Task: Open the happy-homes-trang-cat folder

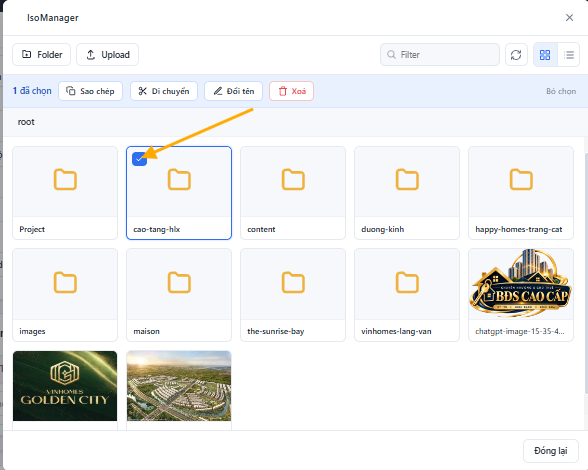Action: pyautogui.click(x=521, y=193)
